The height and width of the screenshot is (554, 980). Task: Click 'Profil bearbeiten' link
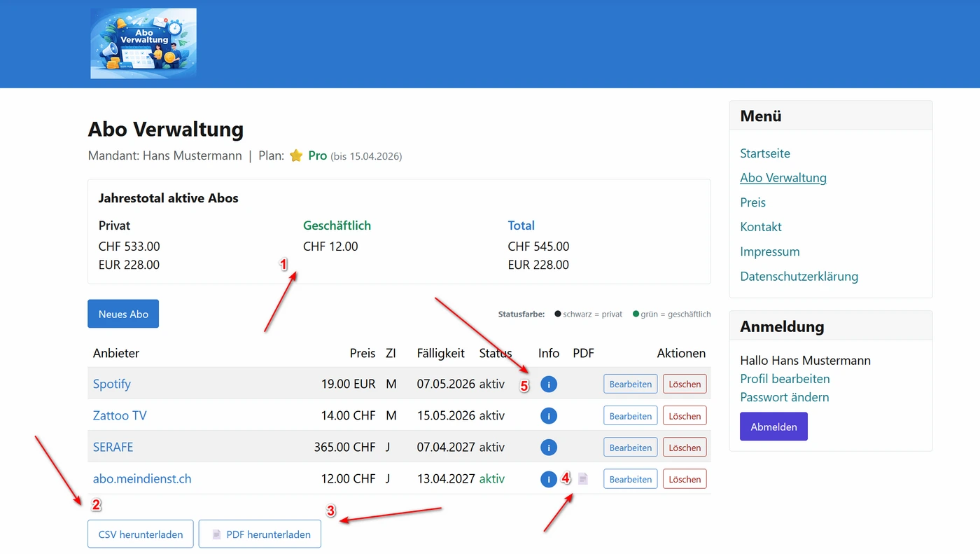[785, 379]
